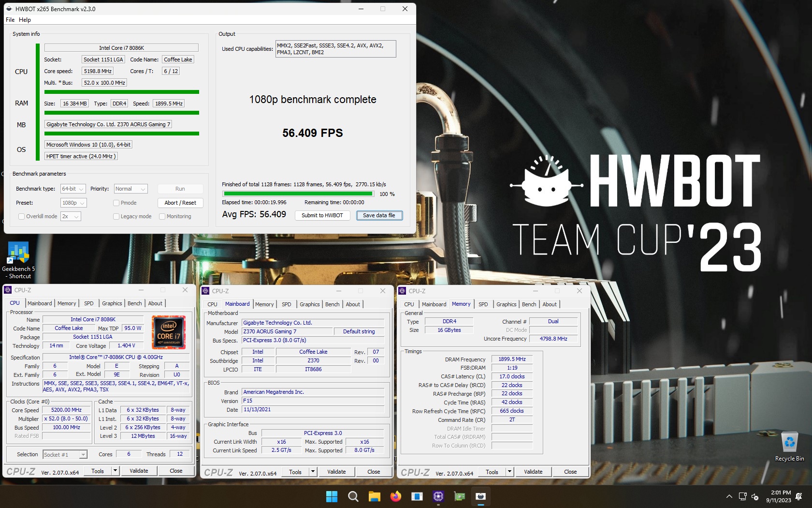Screen dimensions: 812x508
Task: Close the HWBOT x265 Benchmark window
Action: coord(405,9)
